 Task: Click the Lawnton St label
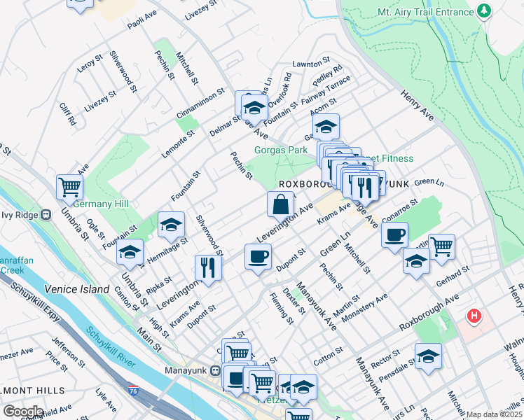311,62
